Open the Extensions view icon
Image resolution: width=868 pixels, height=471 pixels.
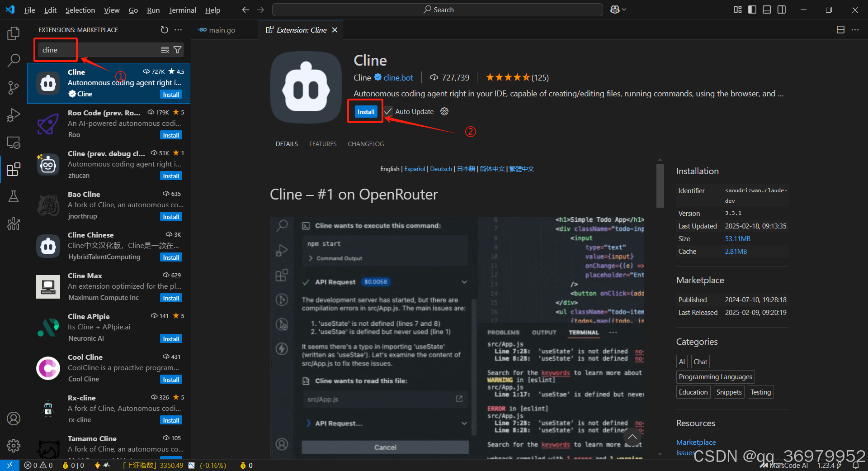coord(14,169)
